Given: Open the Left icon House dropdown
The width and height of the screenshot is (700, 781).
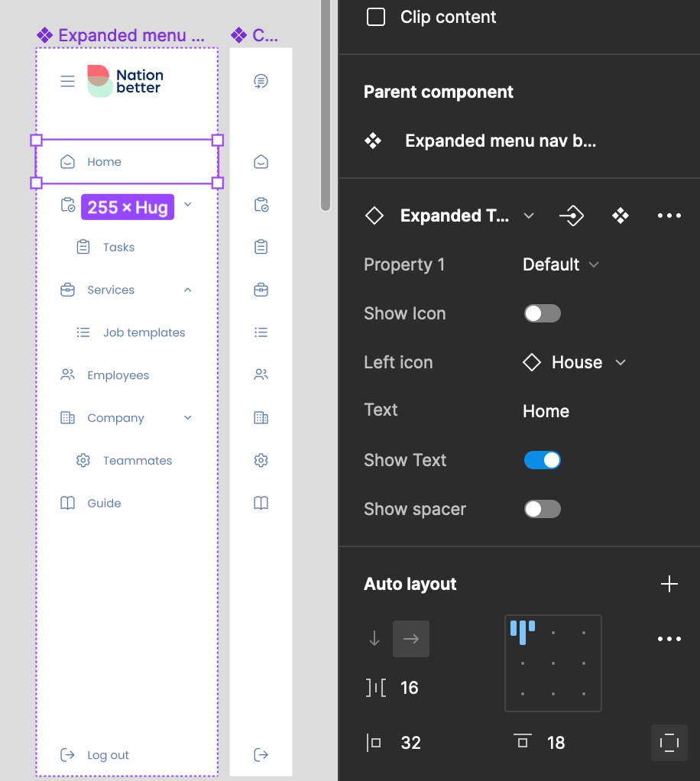Looking at the screenshot, I should [575, 362].
